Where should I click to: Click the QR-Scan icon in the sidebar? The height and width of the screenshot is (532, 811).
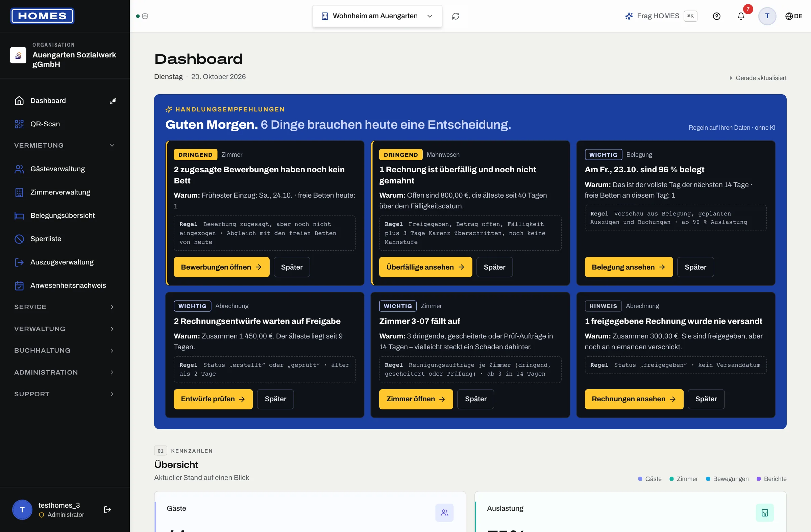pyautogui.click(x=19, y=124)
